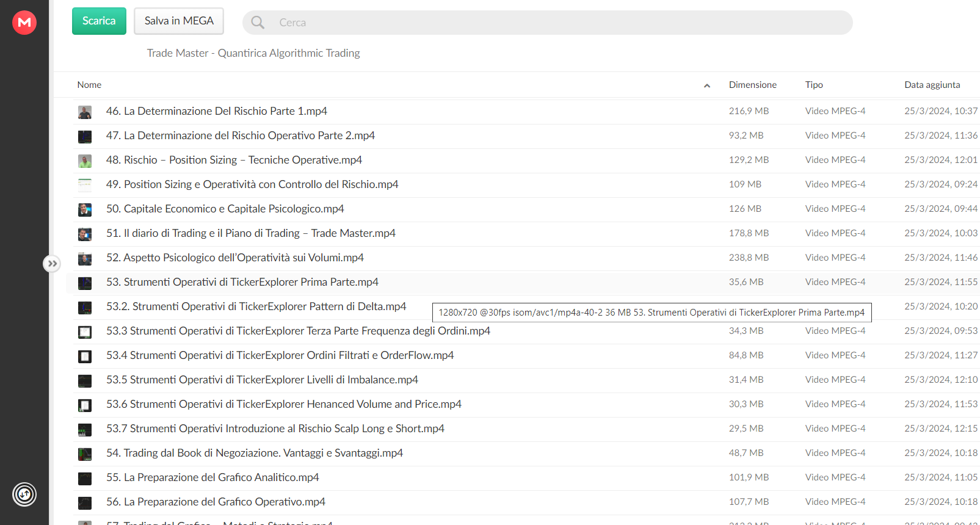Image resolution: width=980 pixels, height=525 pixels.
Task: Click the file icon for 49 Position Sizing
Action: tap(85, 185)
